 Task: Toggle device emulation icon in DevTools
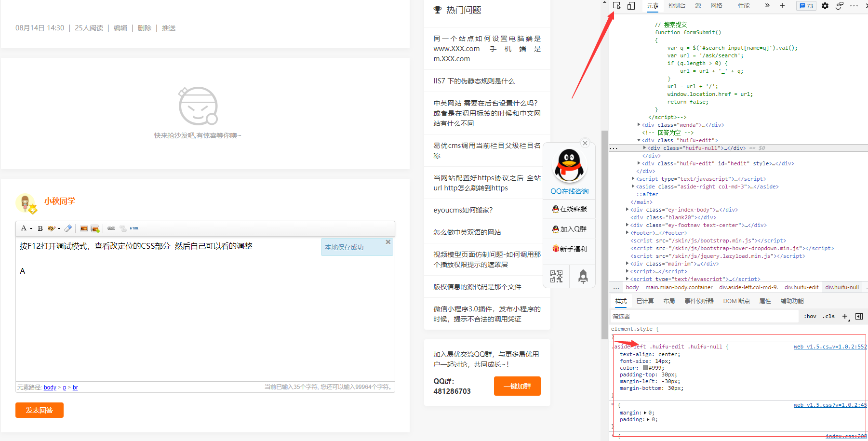pyautogui.click(x=631, y=6)
